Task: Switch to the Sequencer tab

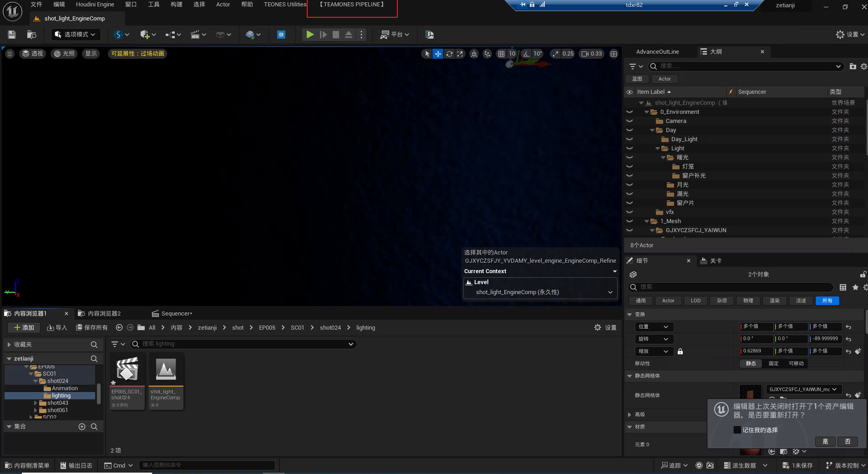Action: point(173,314)
